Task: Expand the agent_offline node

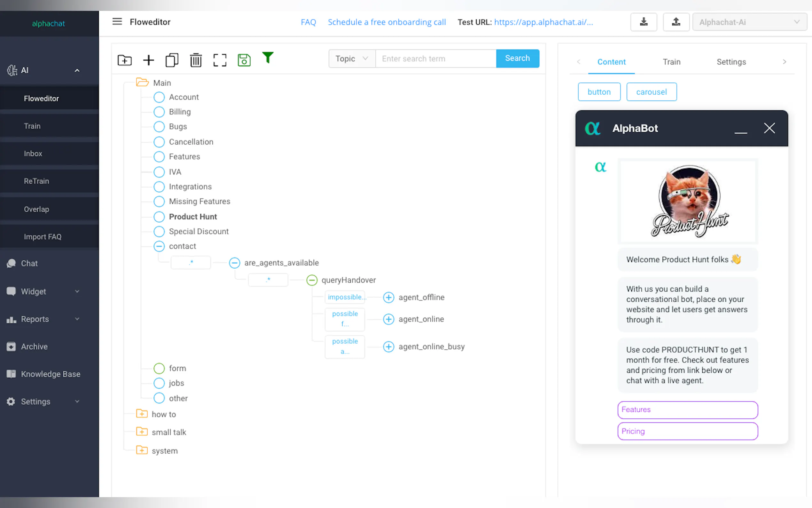Action: [388, 297]
